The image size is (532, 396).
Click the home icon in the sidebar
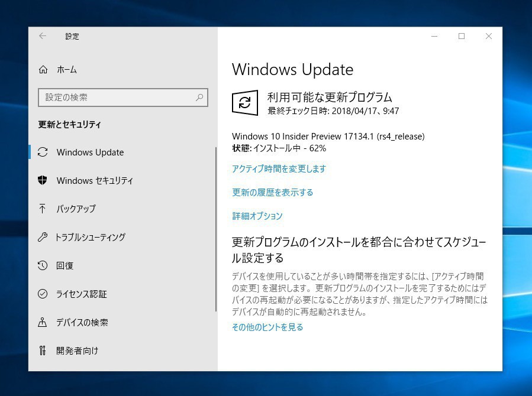click(43, 70)
